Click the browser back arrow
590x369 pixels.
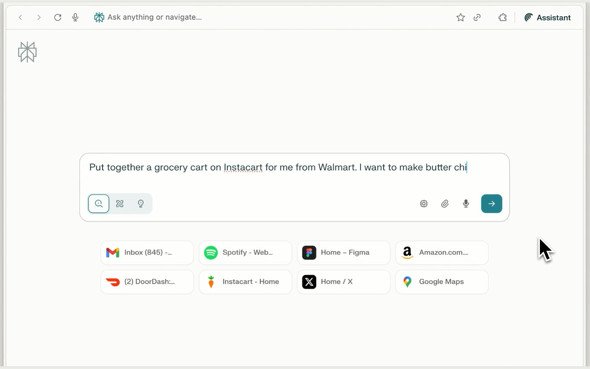pyautogui.click(x=21, y=17)
